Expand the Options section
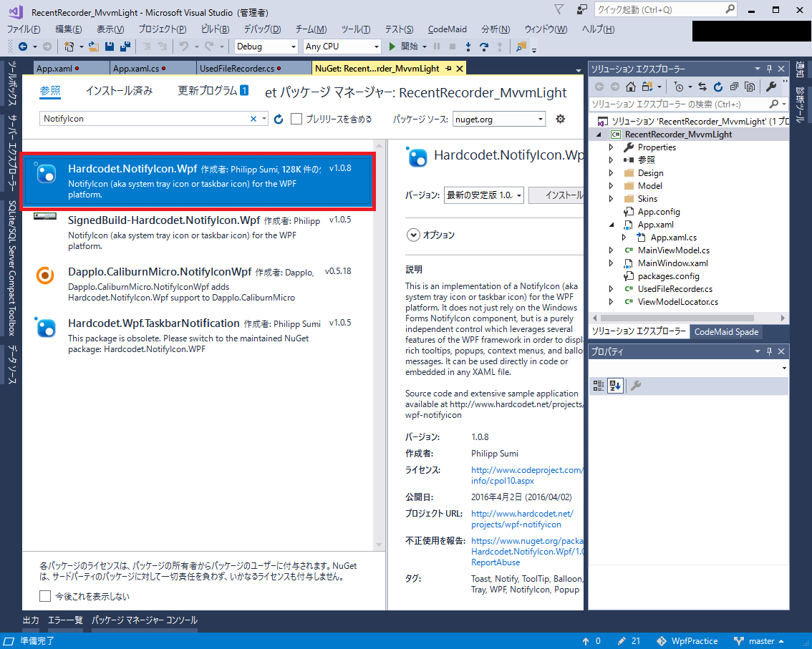The height and width of the screenshot is (649, 812). (413, 235)
